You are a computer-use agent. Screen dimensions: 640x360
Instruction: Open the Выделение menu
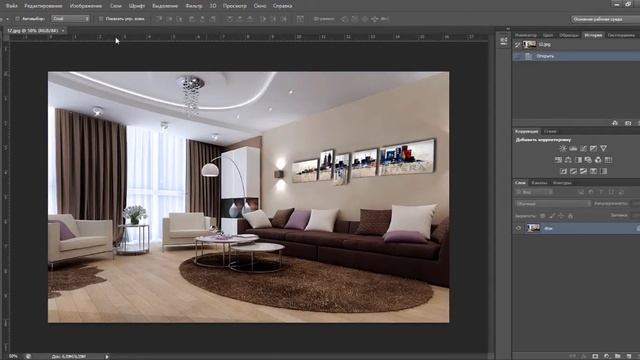(x=165, y=6)
